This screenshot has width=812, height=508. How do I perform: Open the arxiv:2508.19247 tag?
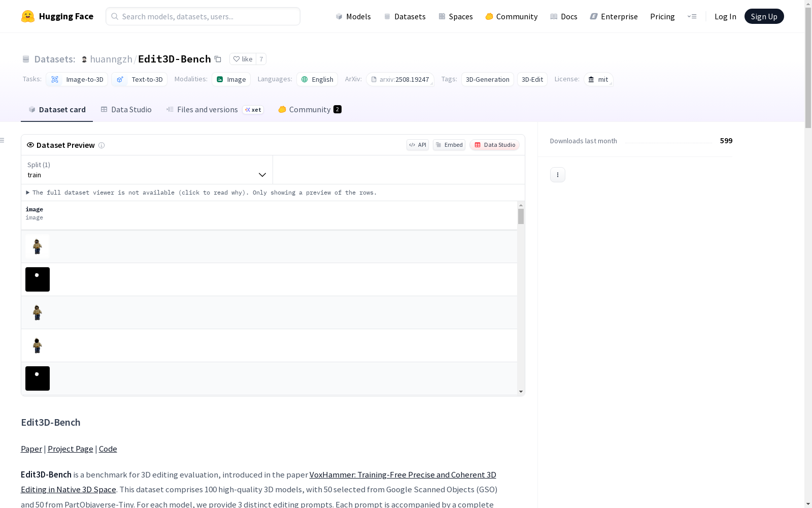point(400,79)
